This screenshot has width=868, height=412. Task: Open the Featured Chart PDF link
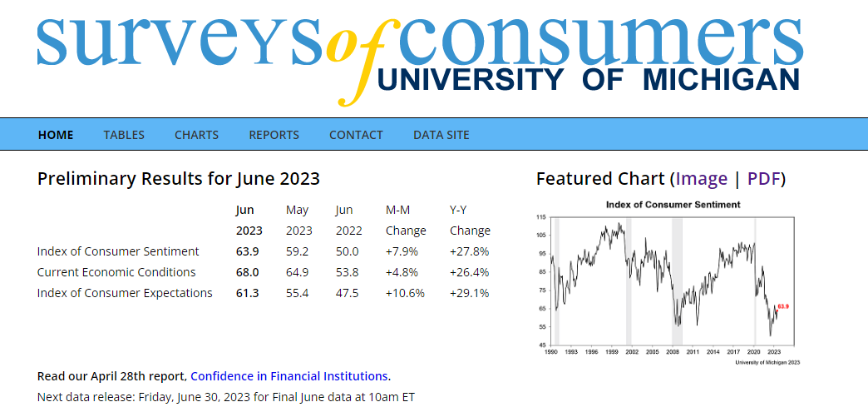(765, 179)
